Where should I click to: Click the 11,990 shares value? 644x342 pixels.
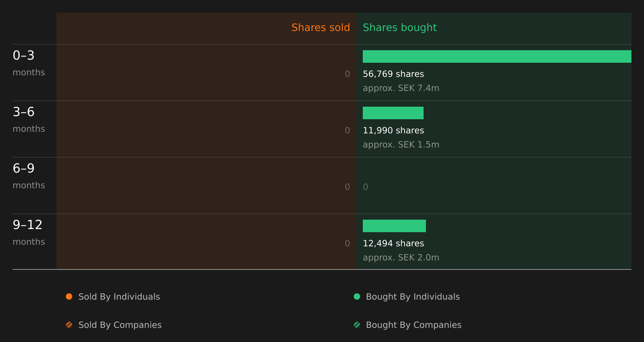click(x=393, y=131)
